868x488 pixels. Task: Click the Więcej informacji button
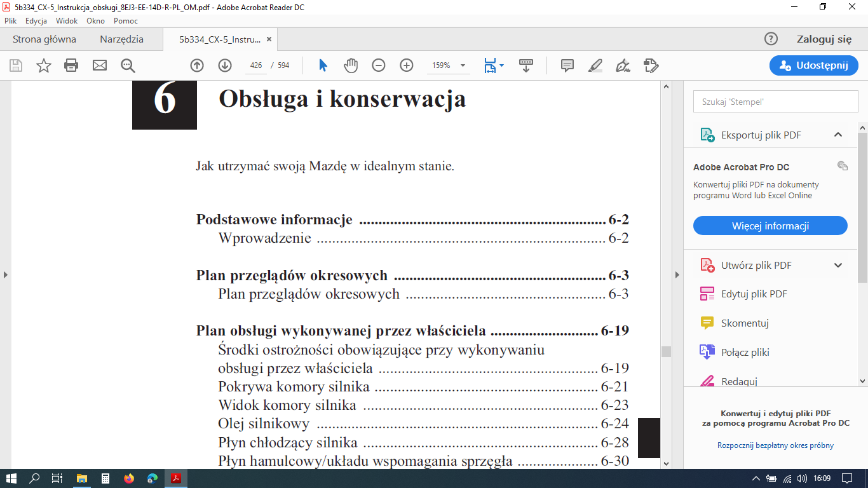pyautogui.click(x=770, y=226)
